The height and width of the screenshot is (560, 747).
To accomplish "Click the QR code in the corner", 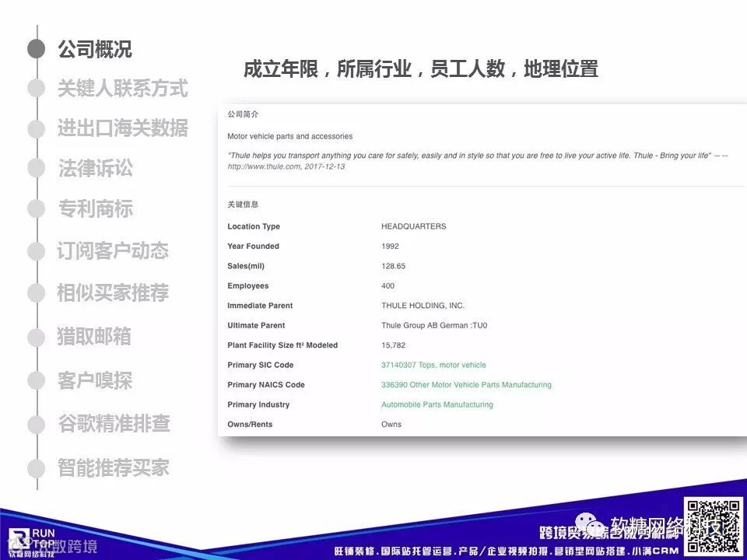I will [x=714, y=525].
